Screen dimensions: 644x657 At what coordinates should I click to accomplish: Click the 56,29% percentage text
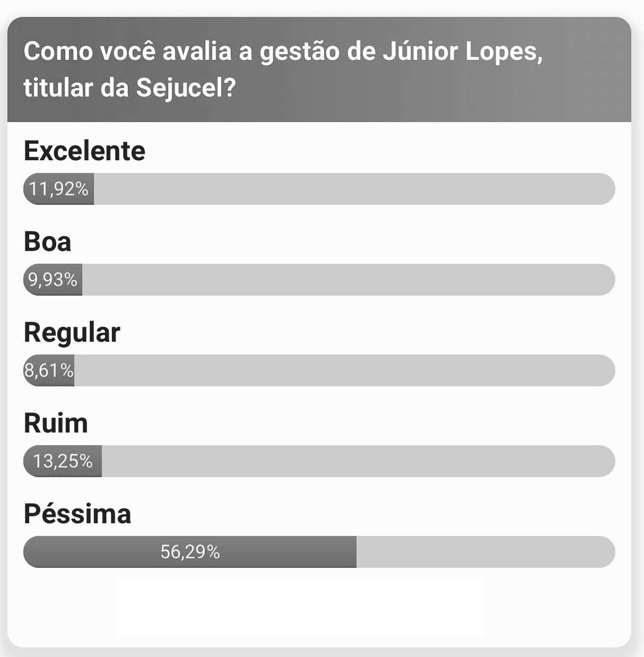point(190,552)
